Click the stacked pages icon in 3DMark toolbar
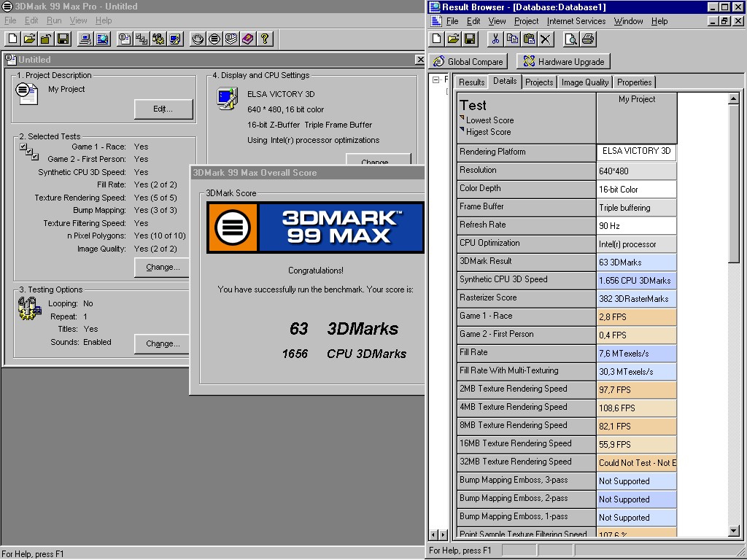Viewport: 747px width, 560px height. click(231, 39)
